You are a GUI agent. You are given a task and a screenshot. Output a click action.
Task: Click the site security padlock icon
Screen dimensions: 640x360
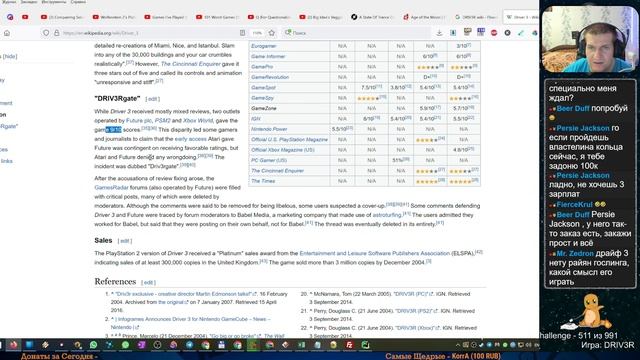pos(56,33)
